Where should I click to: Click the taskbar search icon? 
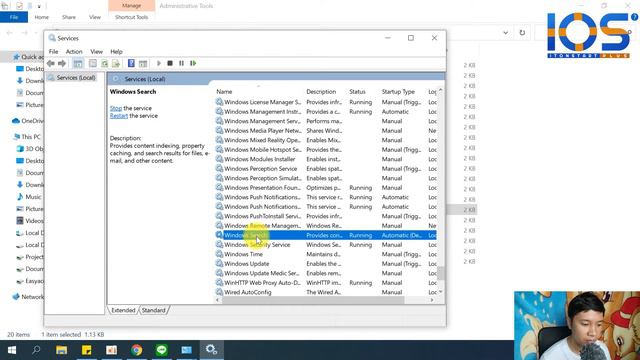(x=36, y=350)
